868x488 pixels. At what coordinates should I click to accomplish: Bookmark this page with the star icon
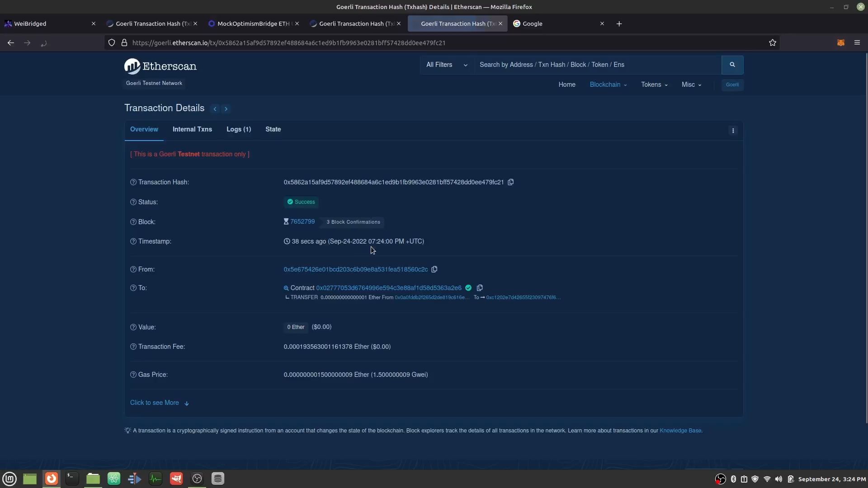[x=773, y=42]
